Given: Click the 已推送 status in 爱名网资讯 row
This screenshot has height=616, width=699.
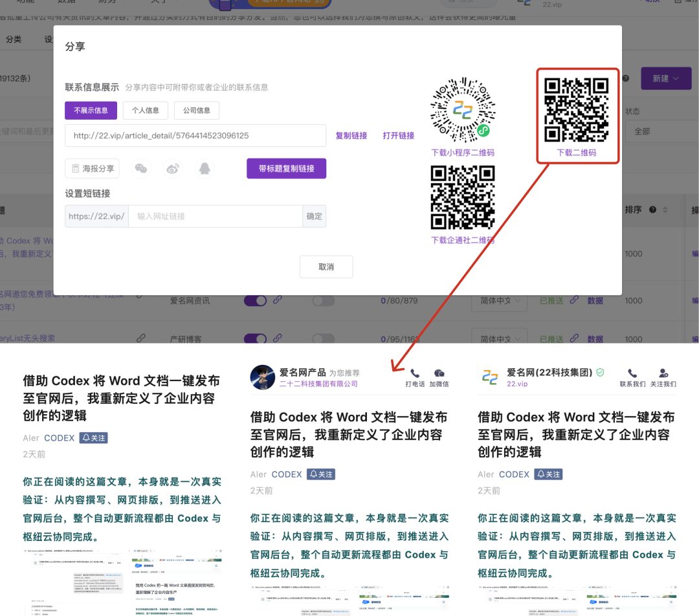Looking at the screenshot, I should [x=551, y=301].
